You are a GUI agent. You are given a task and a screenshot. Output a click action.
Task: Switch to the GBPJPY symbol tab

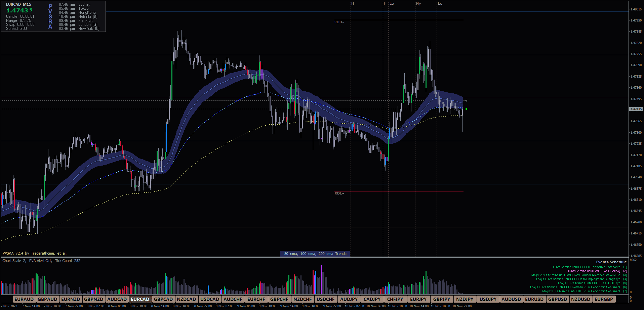point(442,299)
